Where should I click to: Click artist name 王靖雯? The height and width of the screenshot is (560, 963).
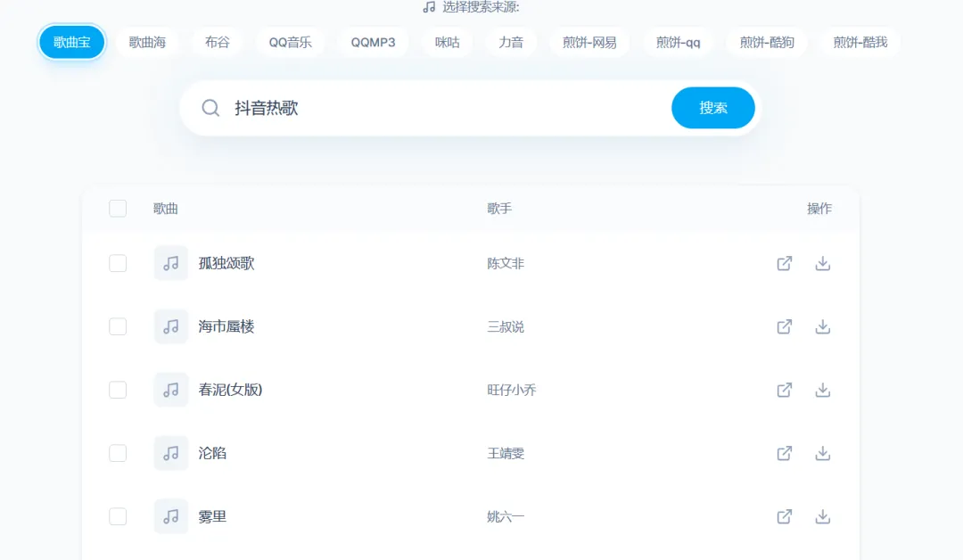coord(506,453)
